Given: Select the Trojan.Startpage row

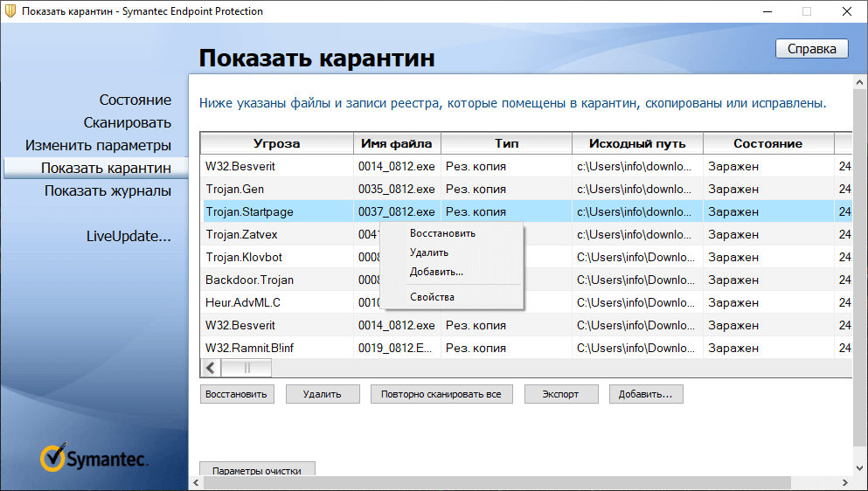Looking at the screenshot, I should pyautogui.click(x=526, y=211).
